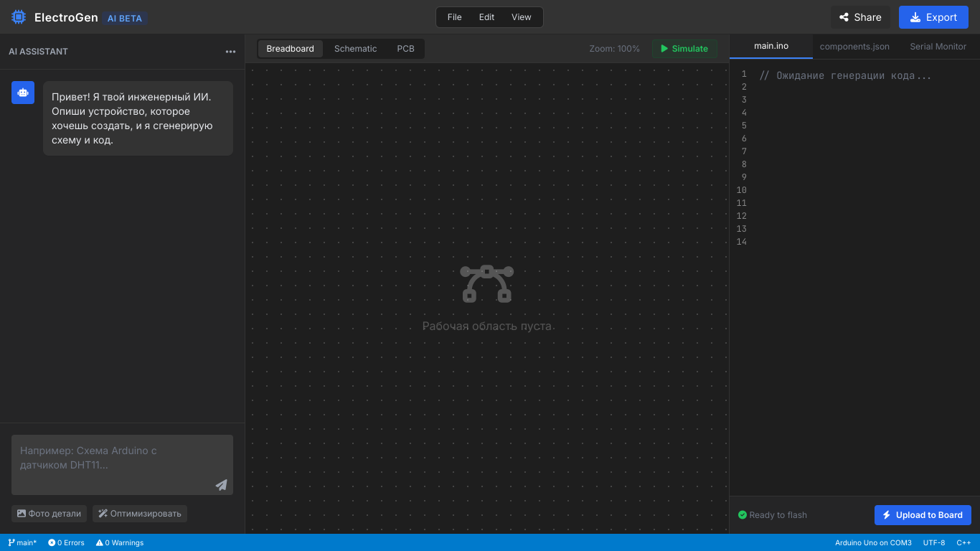The image size is (980, 551).
Task: Open the View menu
Action: (521, 17)
